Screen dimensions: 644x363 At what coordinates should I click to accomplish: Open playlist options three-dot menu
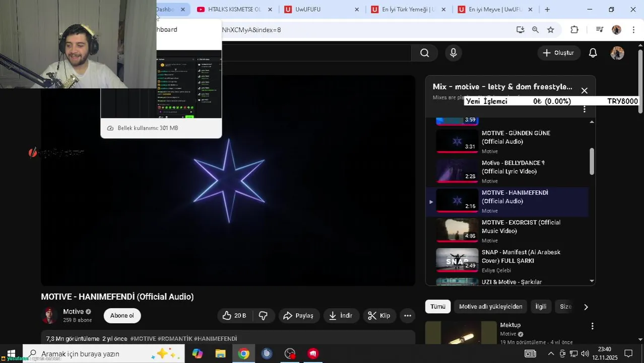(x=585, y=109)
